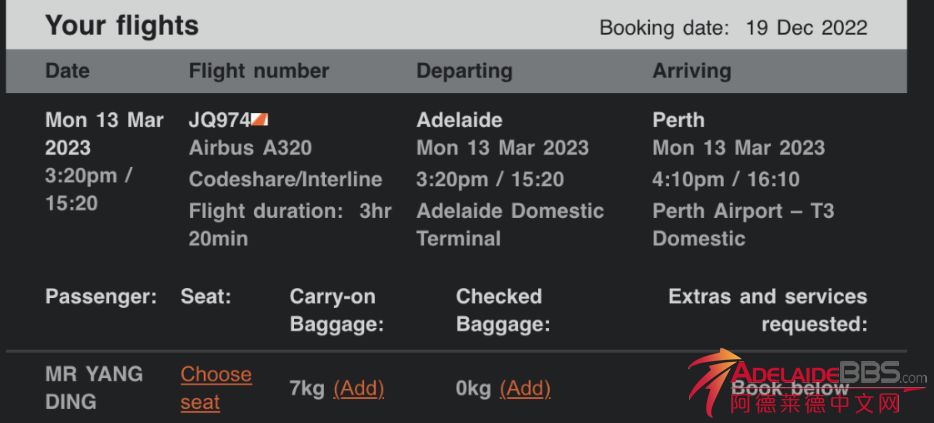Click the Flight number column header

(x=258, y=71)
